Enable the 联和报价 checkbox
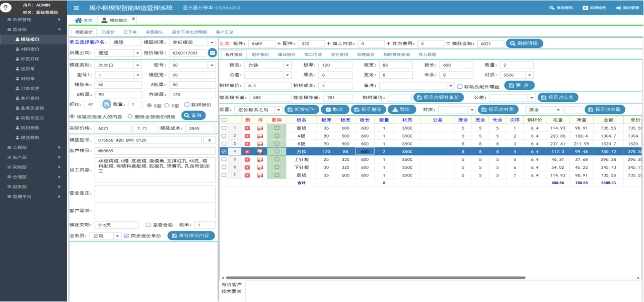The height and width of the screenshot is (302, 644). pos(187,105)
